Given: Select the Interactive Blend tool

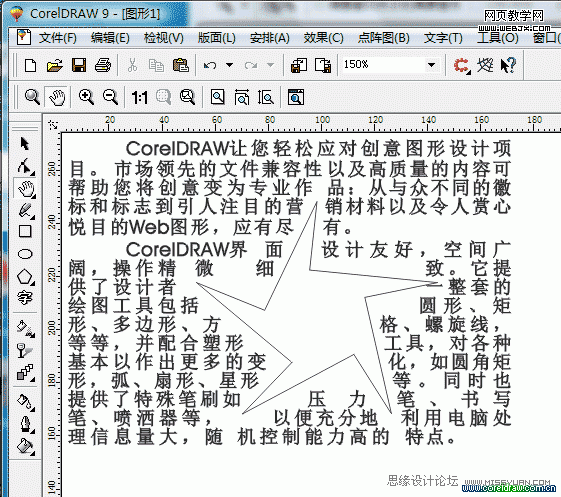Looking at the screenshot, I should (25, 372).
